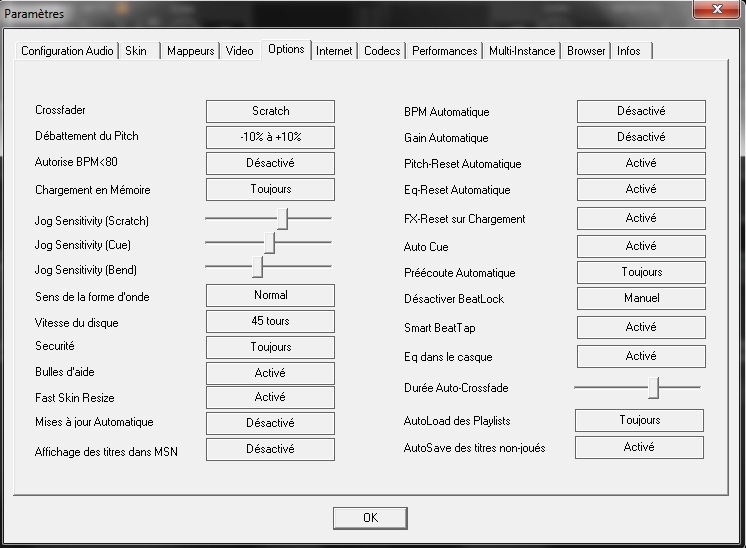This screenshot has width=746, height=548.
Task: Select the Mappeurs tab
Action: [x=190, y=51]
